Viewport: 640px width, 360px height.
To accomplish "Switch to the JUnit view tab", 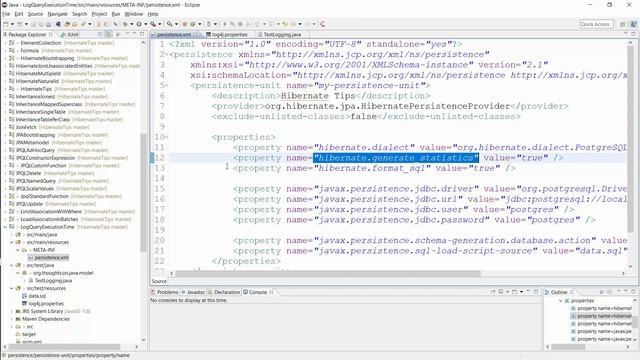I will pos(70,35).
